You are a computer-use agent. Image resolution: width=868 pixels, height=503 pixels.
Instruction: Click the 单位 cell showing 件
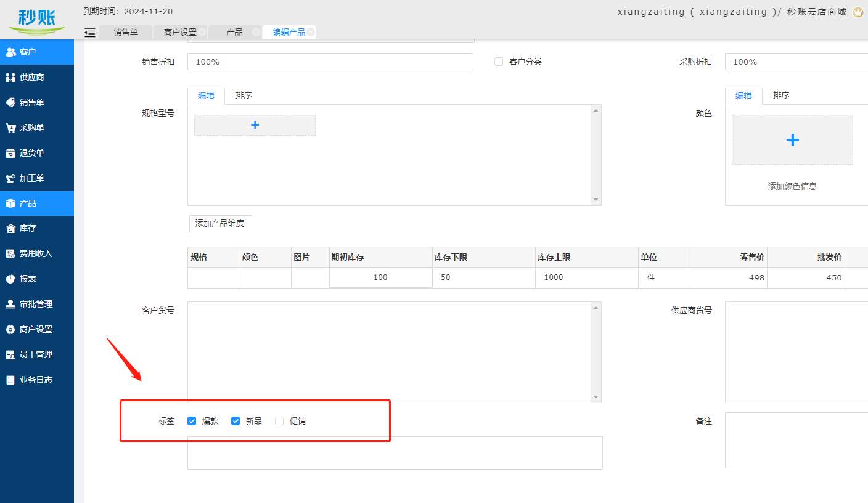click(665, 277)
